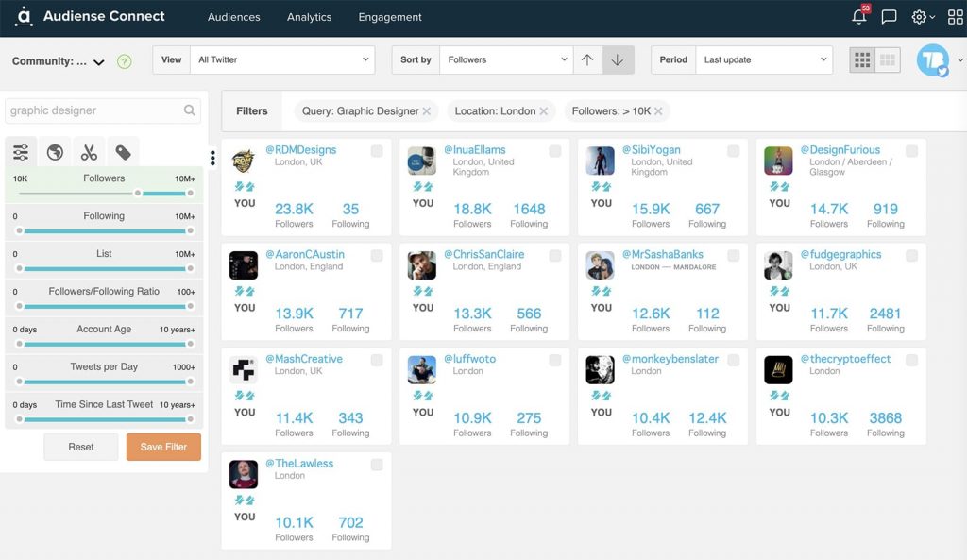The width and height of the screenshot is (967, 560).
Task: Check the @MashCreative card checkbox
Action: [x=377, y=360]
